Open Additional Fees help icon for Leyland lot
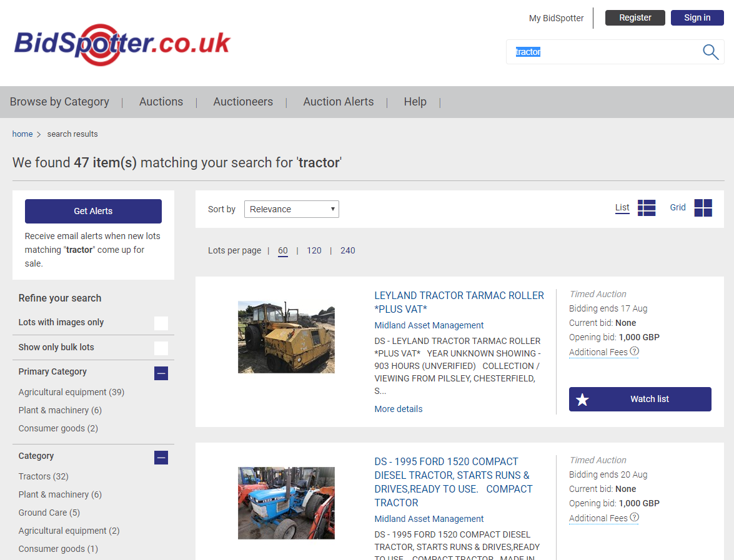734x560 pixels. [635, 351]
